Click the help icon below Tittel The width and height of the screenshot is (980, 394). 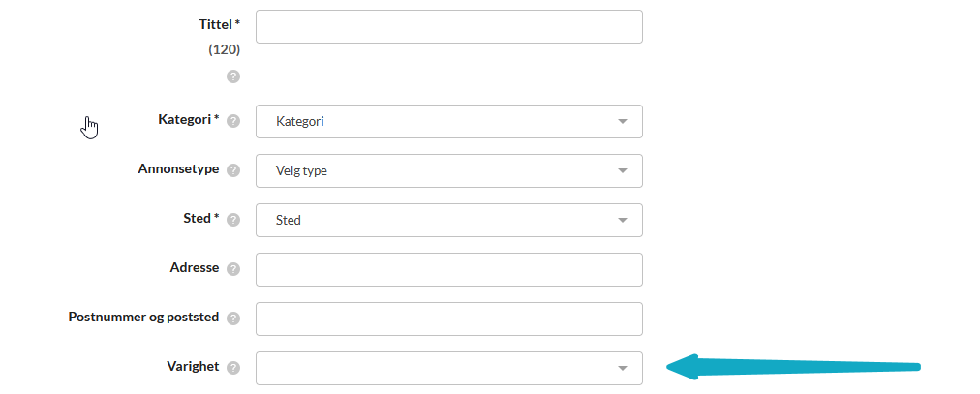pos(233,76)
